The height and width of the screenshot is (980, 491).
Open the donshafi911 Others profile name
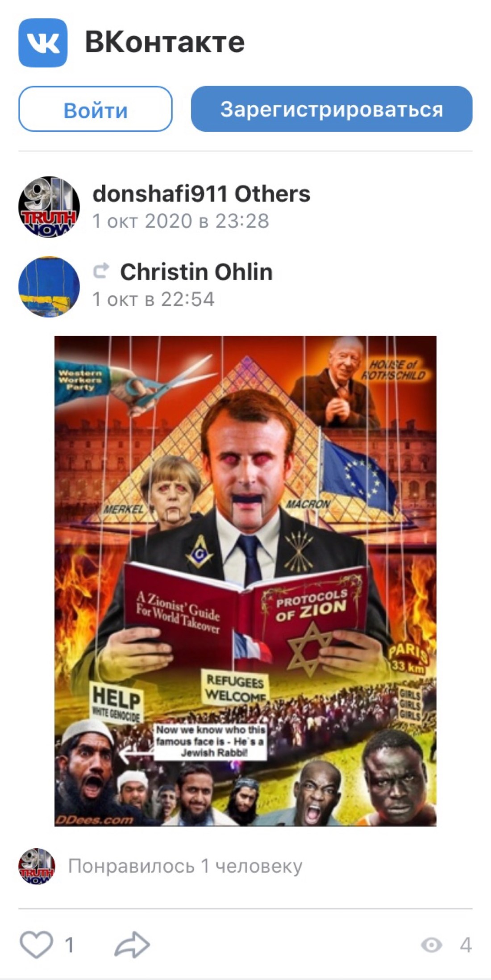pyautogui.click(x=201, y=194)
